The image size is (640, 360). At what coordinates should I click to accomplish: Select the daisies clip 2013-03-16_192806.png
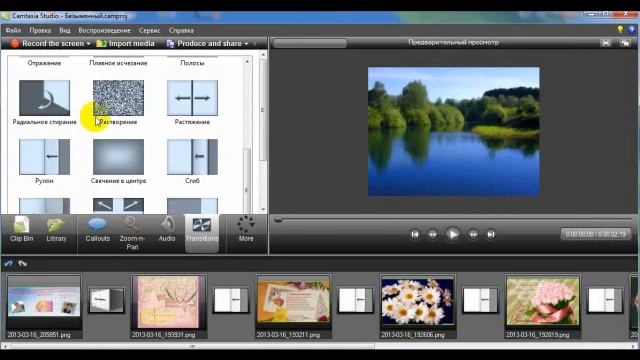pyautogui.click(x=418, y=306)
